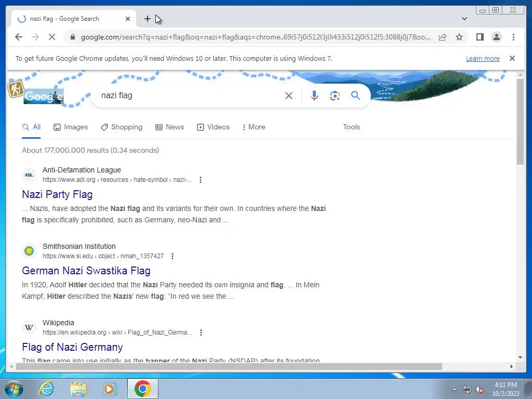Go forward with the forward arrow
The height and width of the screenshot is (399, 532).
click(x=35, y=37)
